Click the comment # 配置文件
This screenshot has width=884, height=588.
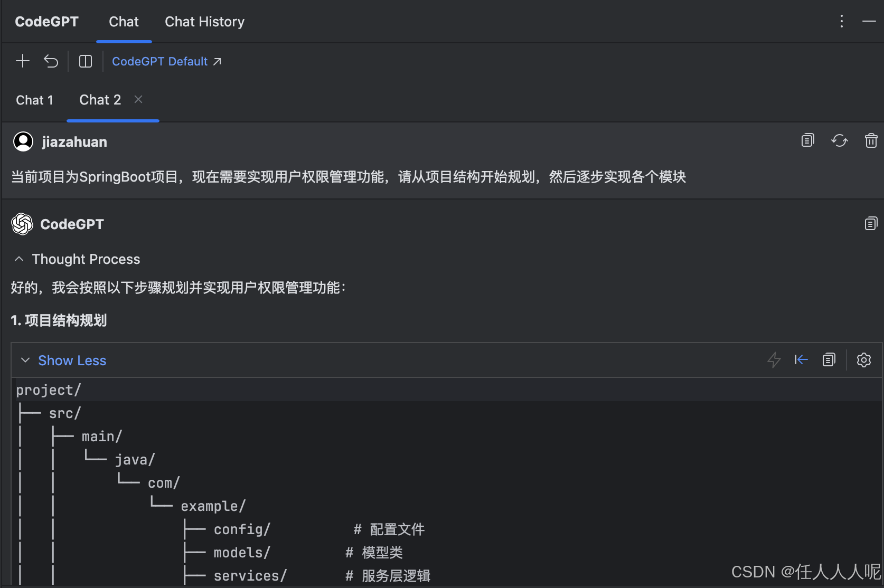tap(389, 529)
